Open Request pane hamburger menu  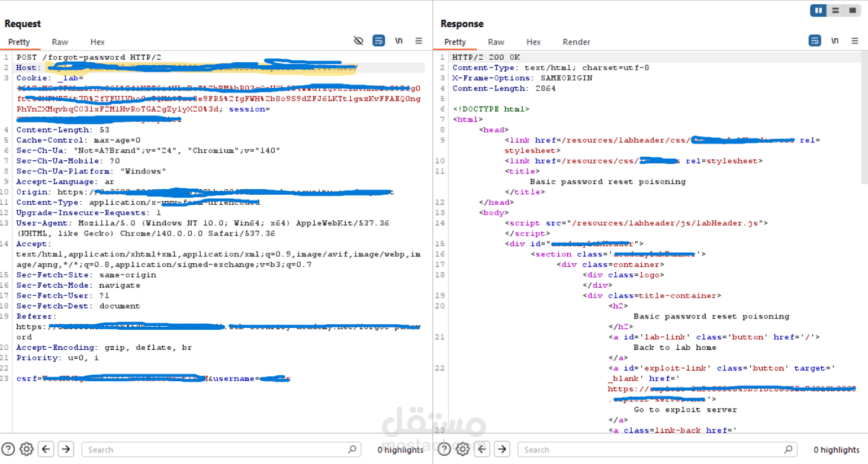pyautogui.click(x=419, y=41)
